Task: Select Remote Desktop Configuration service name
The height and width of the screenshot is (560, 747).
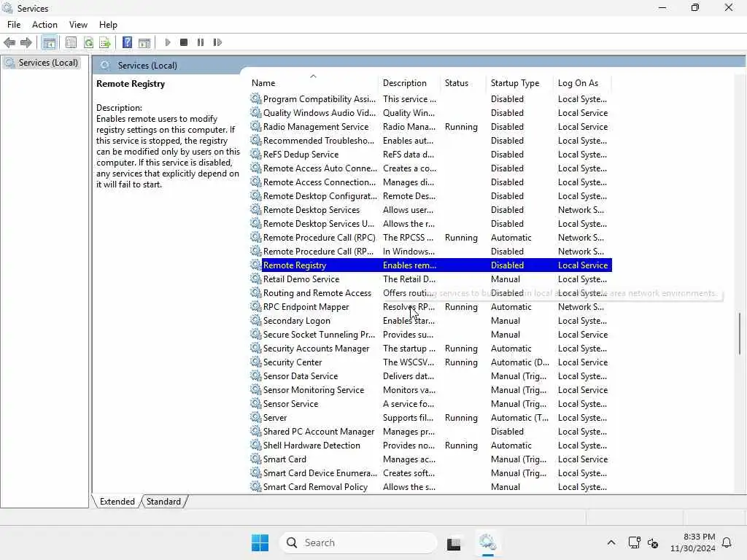Action: (x=320, y=195)
